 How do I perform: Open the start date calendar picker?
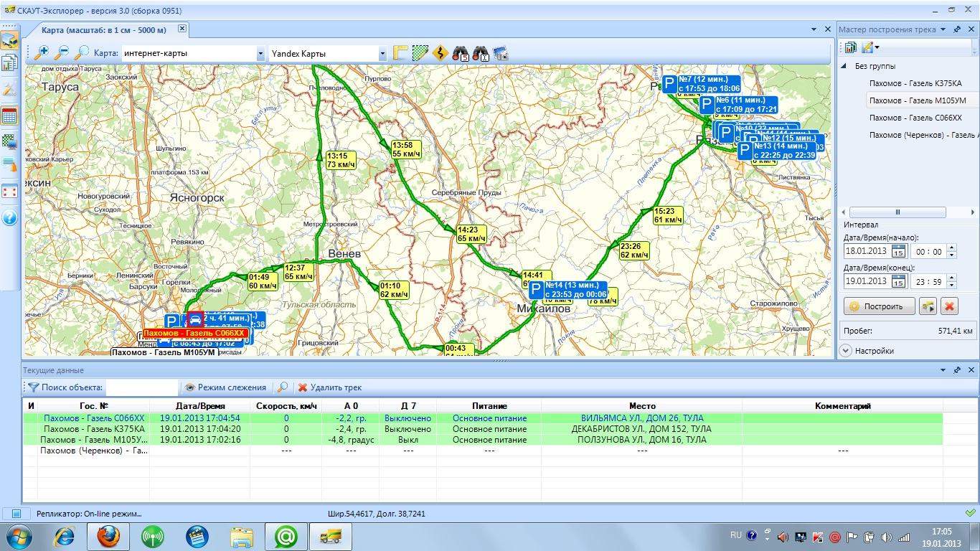[898, 251]
